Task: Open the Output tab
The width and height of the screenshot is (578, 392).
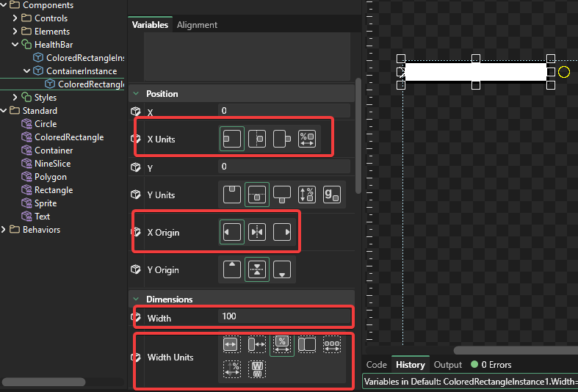Action: 448,365
